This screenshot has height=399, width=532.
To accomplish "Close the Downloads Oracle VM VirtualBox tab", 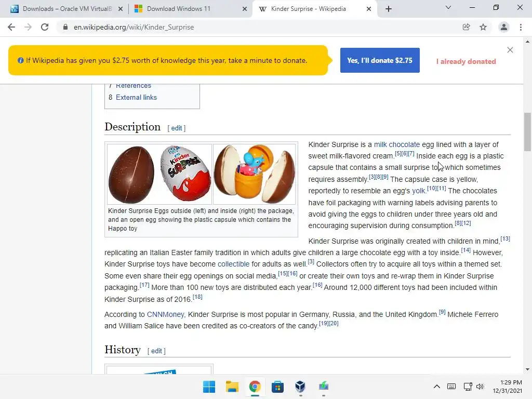I will pyautogui.click(x=121, y=9).
